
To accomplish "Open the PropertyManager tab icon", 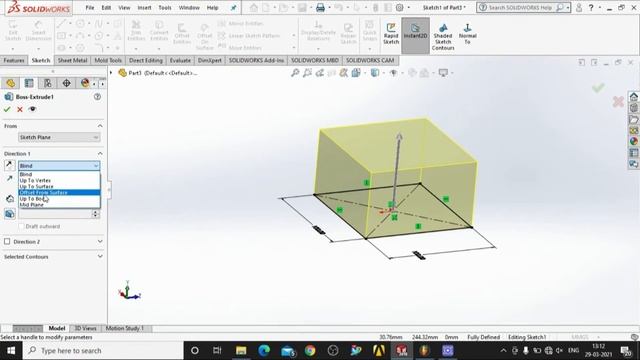I will pos(29,83).
